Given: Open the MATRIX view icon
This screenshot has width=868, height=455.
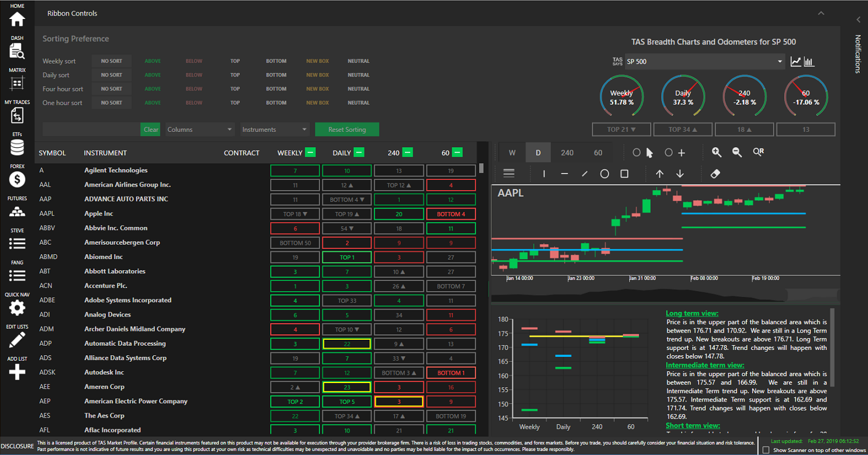Looking at the screenshot, I should pyautogui.click(x=17, y=83).
